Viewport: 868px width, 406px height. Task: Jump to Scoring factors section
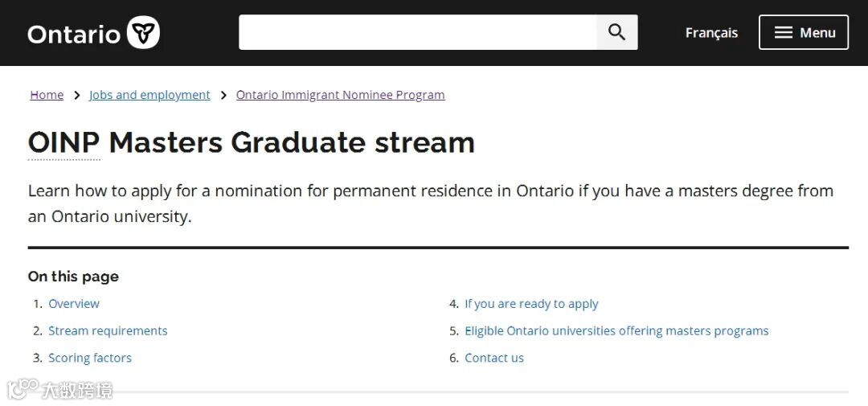tap(90, 359)
